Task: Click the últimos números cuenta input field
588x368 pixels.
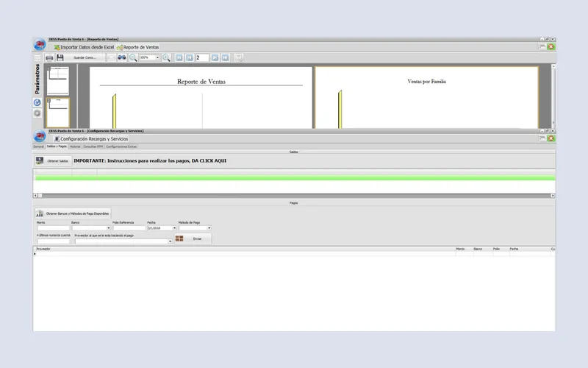Action: [53, 241]
